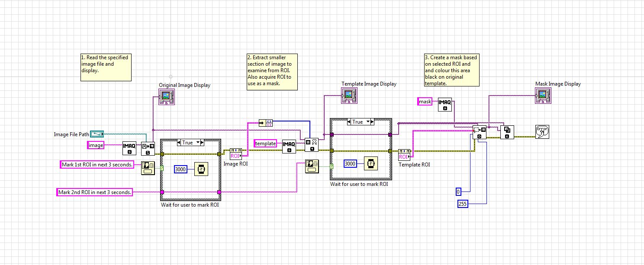The image size is (644, 265).
Task: Click the numeric constant 255
Action: click(x=463, y=204)
